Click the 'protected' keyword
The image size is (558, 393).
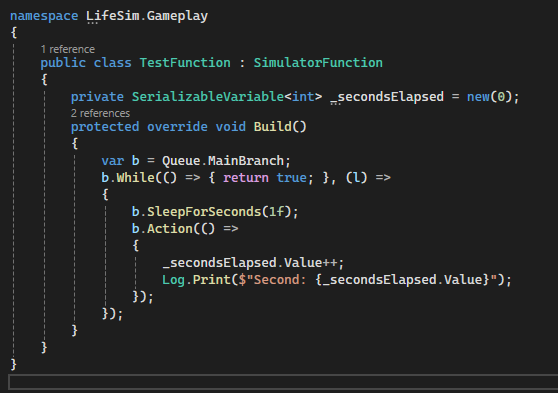(x=105, y=127)
